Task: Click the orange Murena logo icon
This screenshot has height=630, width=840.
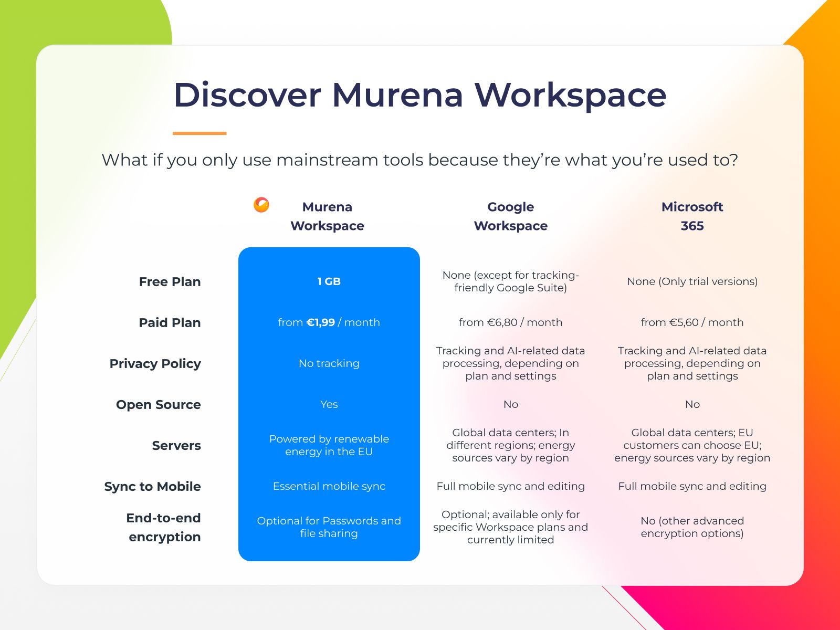Action: click(x=261, y=205)
